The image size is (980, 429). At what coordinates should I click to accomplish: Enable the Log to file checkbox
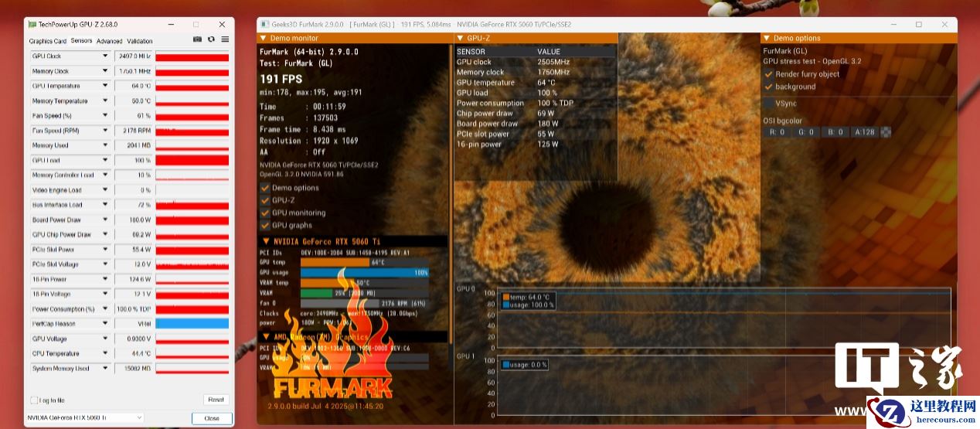click(33, 400)
